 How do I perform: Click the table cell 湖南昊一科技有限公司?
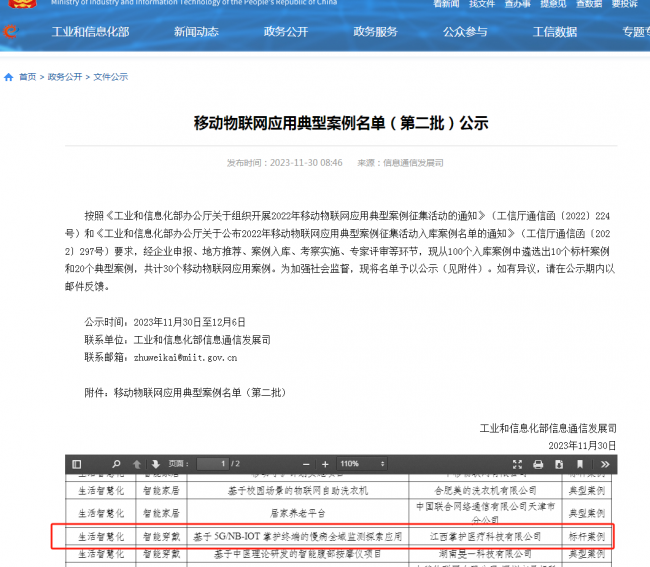click(x=485, y=554)
